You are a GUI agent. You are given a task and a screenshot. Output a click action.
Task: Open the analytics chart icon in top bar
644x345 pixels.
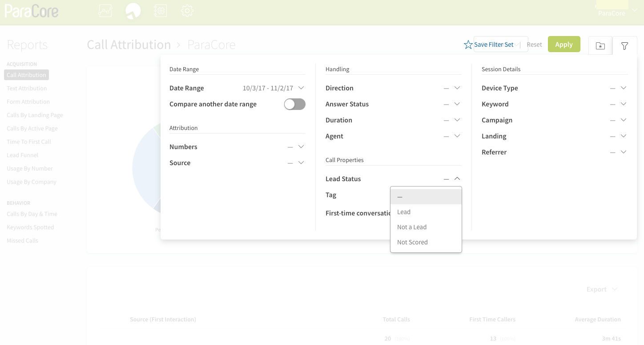point(105,11)
